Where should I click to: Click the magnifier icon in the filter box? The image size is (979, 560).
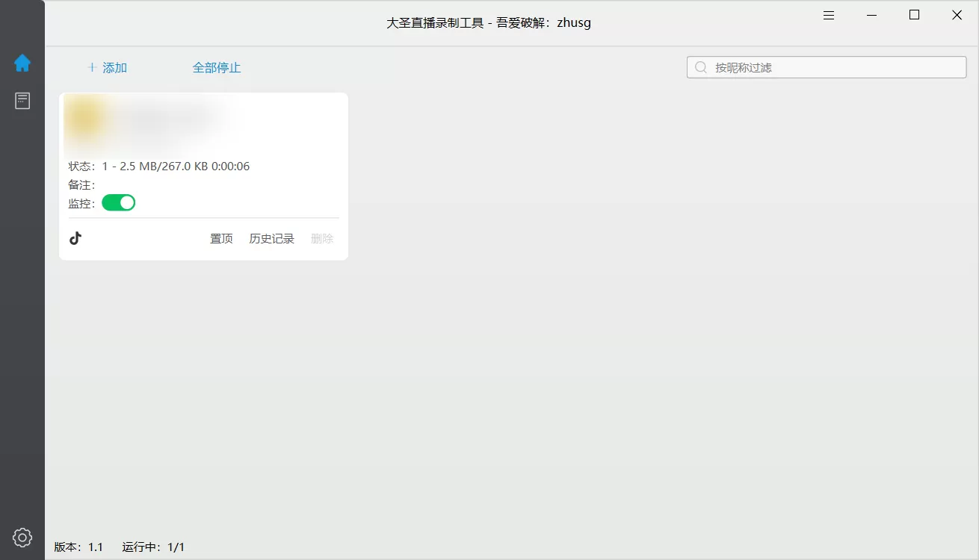click(700, 66)
